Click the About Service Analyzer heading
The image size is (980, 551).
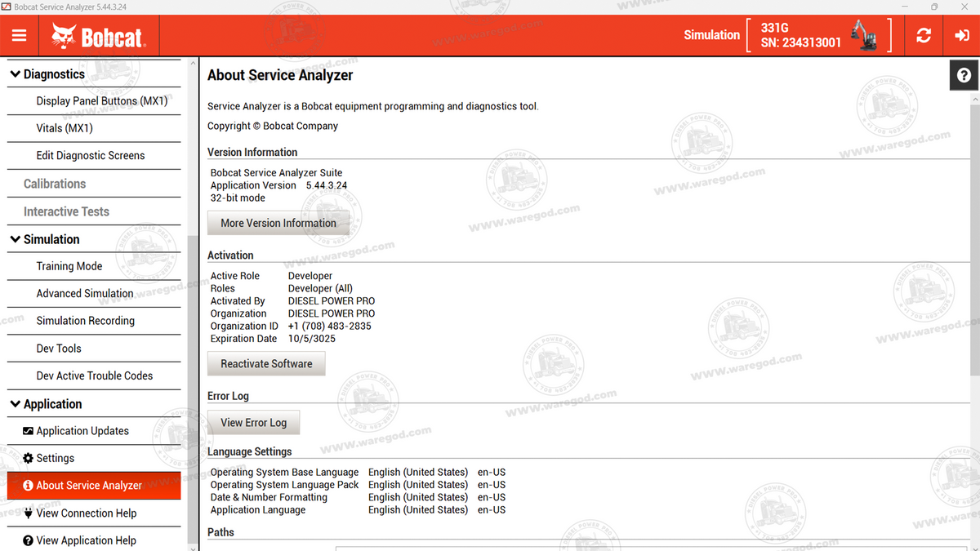(x=280, y=75)
